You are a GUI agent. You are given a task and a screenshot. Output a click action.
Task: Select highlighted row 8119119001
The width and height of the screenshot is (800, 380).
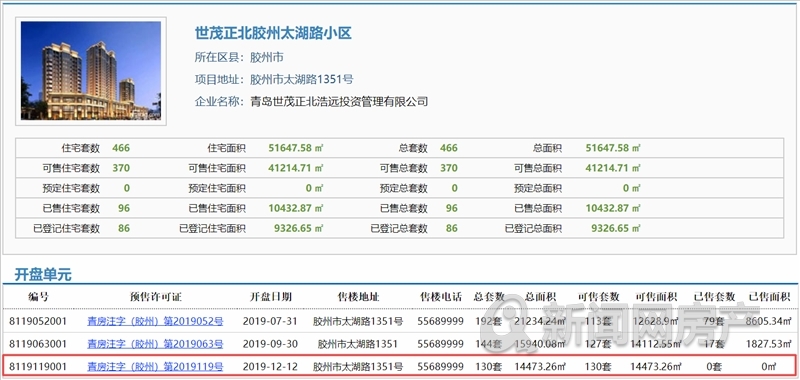click(x=400, y=366)
